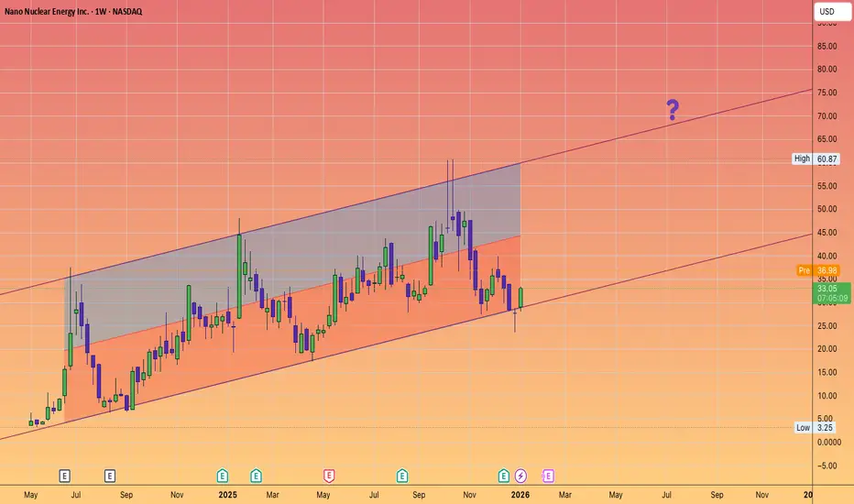This screenshot has width=854, height=504.
Task: Click the 2026 label on the time axis
Action: pos(520,495)
